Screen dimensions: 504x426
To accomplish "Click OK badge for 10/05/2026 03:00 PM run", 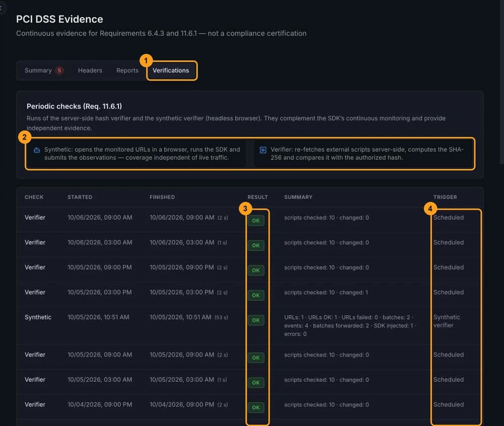I will point(256,296).
